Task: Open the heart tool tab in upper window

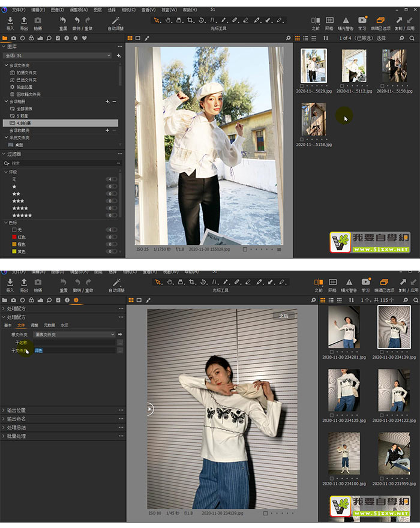Action: point(84,38)
